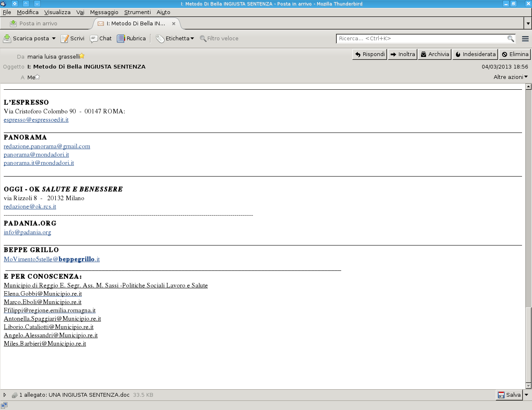Toggle star next to maria luisa grasselli
Image resolution: width=532 pixels, height=410 pixels.
pos(82,56)
